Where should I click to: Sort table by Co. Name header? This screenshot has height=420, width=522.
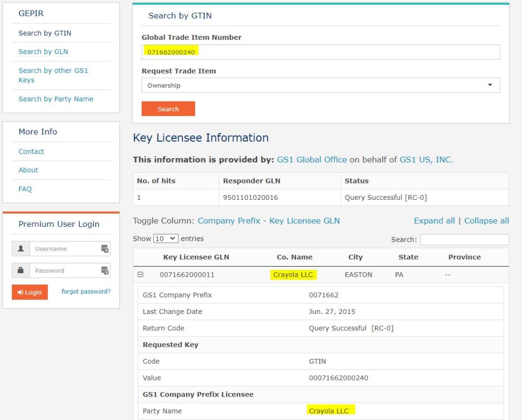(295, 257)
